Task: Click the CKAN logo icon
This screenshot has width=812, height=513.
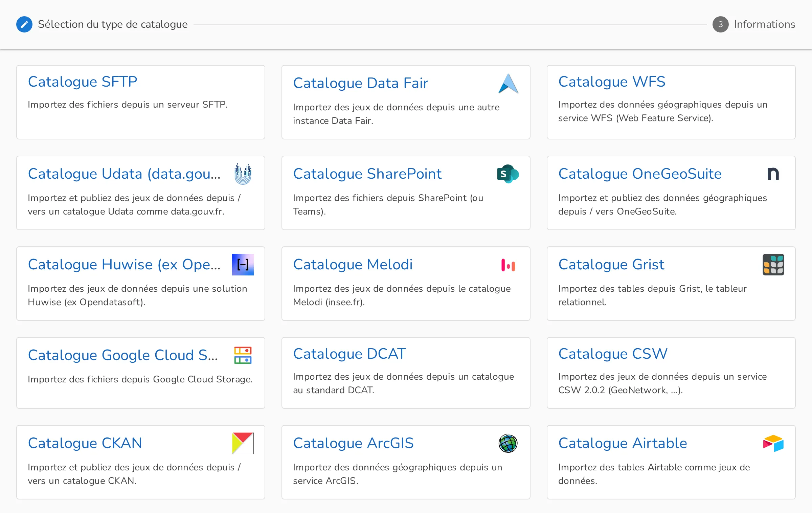Action: [243, 443]
